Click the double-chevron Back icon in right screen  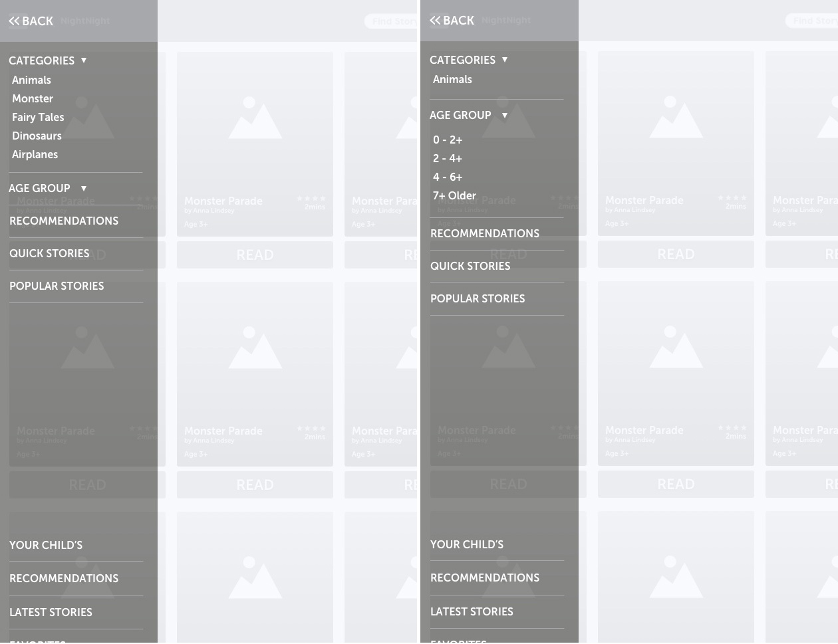tap(435, 21)
